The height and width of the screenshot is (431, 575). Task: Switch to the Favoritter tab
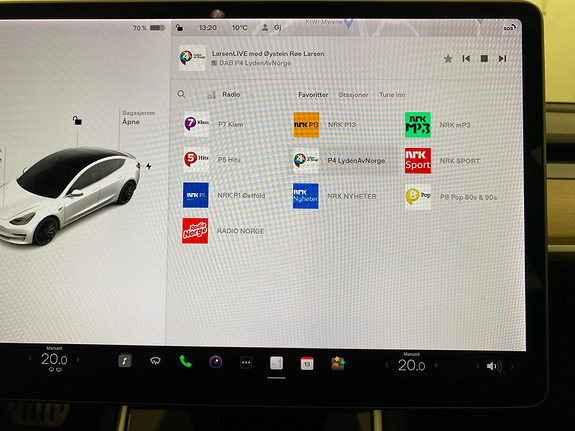(x=313, y=95)
